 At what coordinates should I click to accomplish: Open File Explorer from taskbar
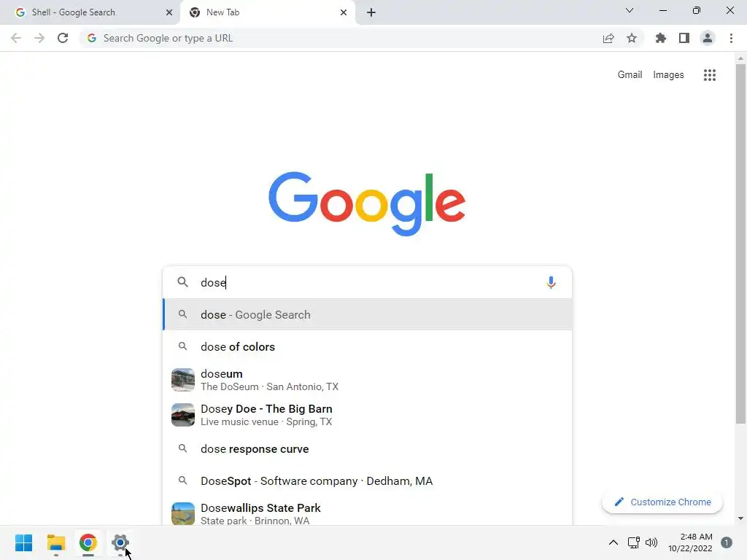pyautogui.click(x=55, y=542)
